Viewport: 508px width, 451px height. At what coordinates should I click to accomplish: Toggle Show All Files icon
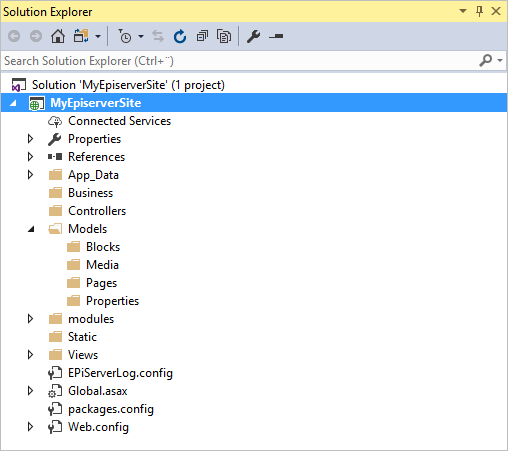[224, 36]
